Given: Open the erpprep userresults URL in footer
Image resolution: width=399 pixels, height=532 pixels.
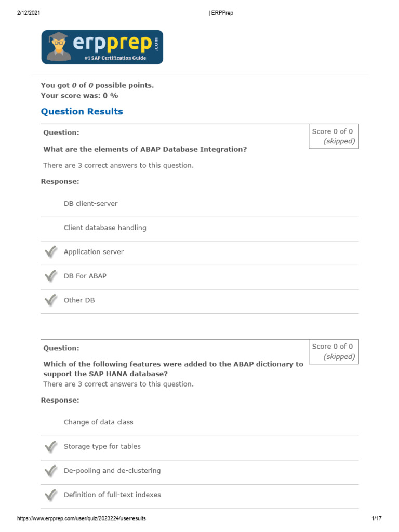Looking at the screenshot, I should click(x=82, y=518).
